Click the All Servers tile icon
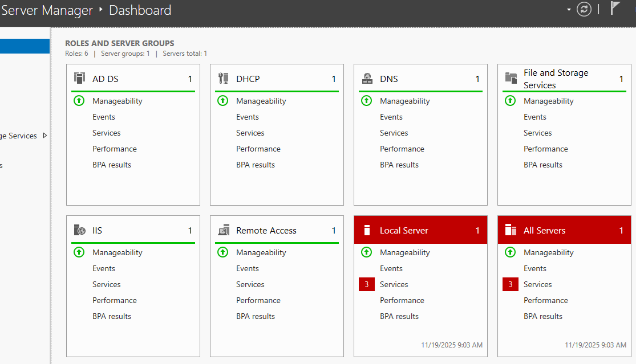636x364 pixels. pyautogui.click(x=511, y=230)
